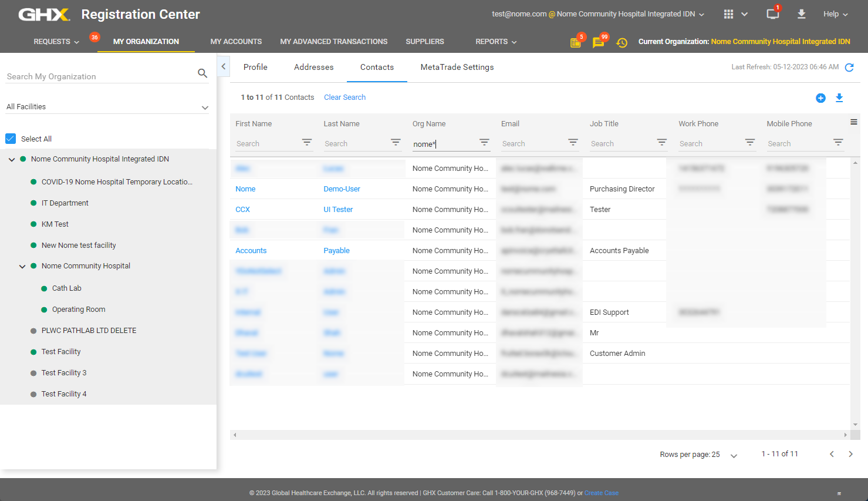Open contact last name UI Tester

click(x=338, y=210)
